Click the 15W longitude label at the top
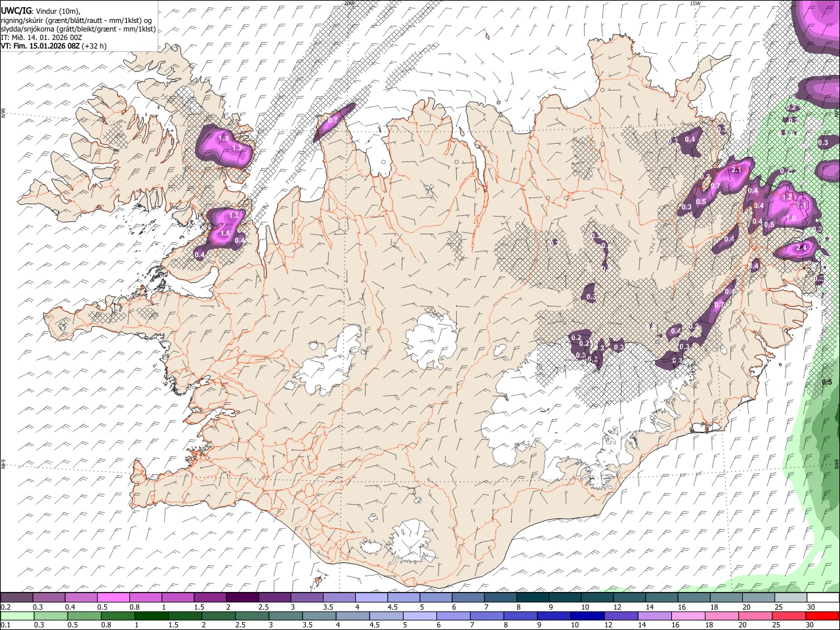840x630 pixels. pyautogui.click(x=695, y=3)
